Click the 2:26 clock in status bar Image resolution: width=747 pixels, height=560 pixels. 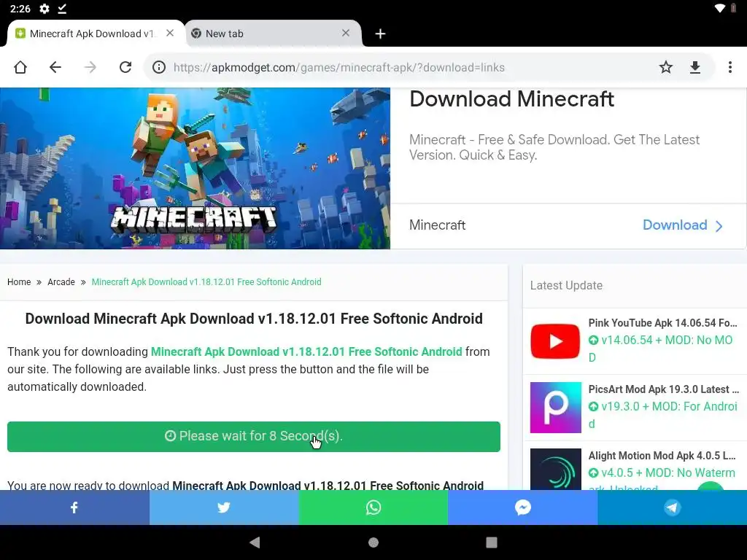pos(20,9)
